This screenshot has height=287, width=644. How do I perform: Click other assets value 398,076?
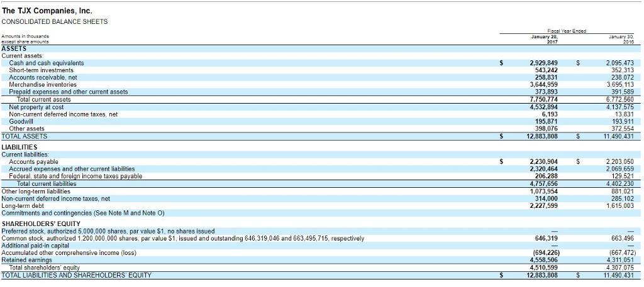[547, 129]
